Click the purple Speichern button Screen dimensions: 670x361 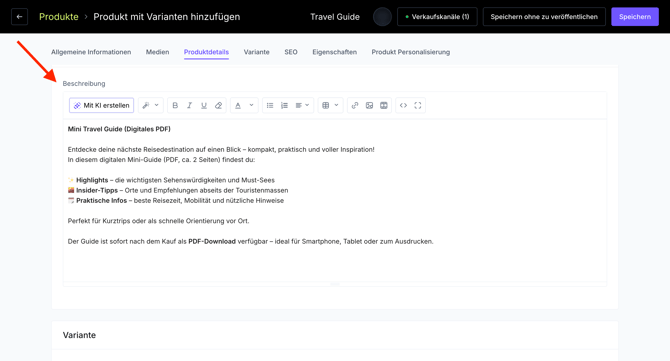tap(635, 17)
